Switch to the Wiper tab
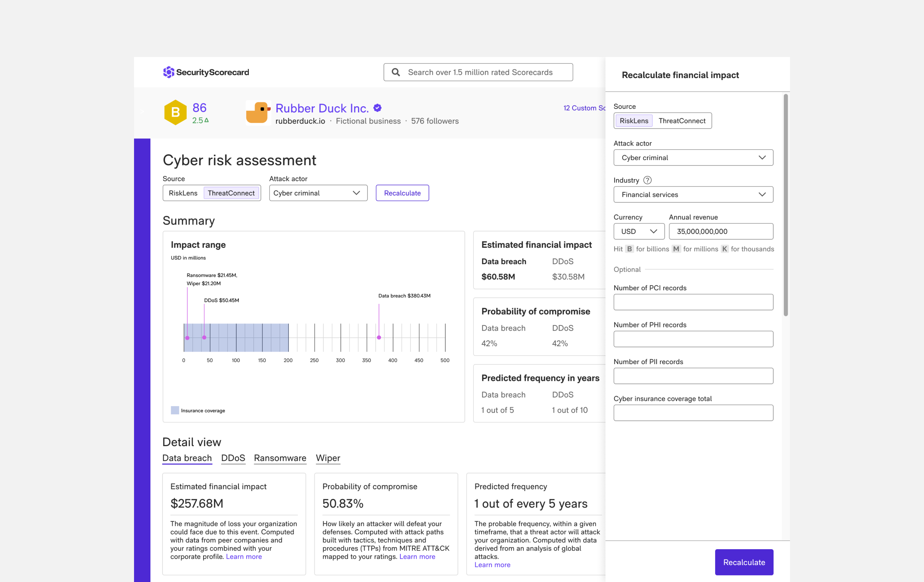Viewport: 924px width, 582px height. 328,458
